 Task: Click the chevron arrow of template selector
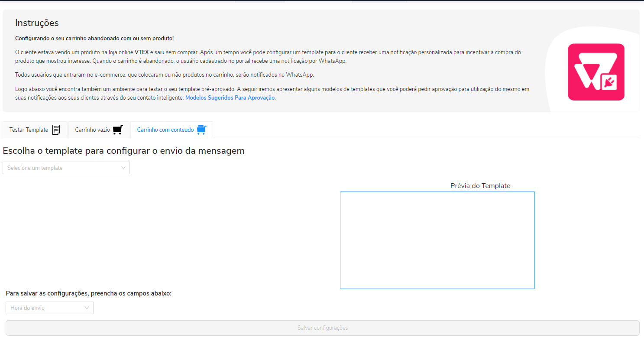[x=123, y=168]
